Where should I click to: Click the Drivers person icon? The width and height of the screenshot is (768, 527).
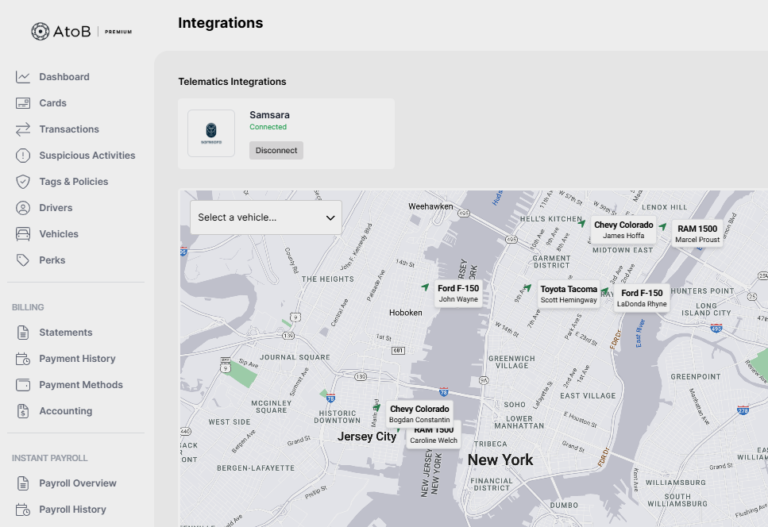tap(23, 208)
